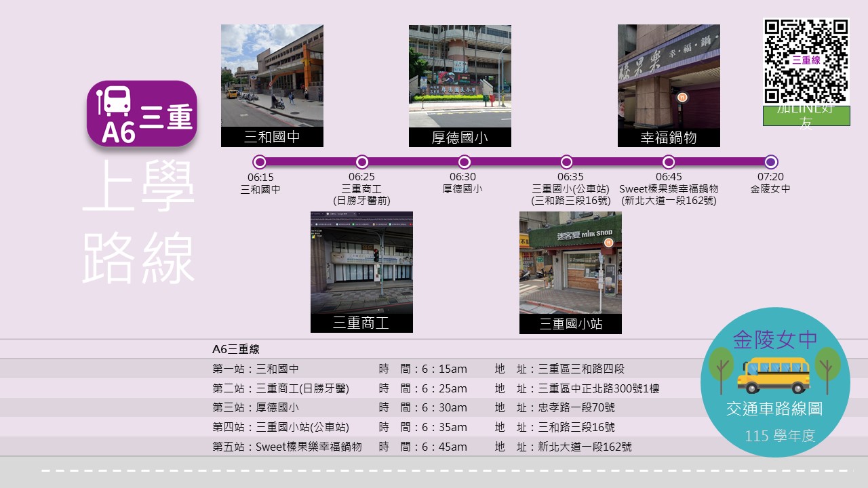Open the 幸福鍋物 storefront photo
Image resolution: width=868 pixels, height=488 pixels.
[669, 85]
